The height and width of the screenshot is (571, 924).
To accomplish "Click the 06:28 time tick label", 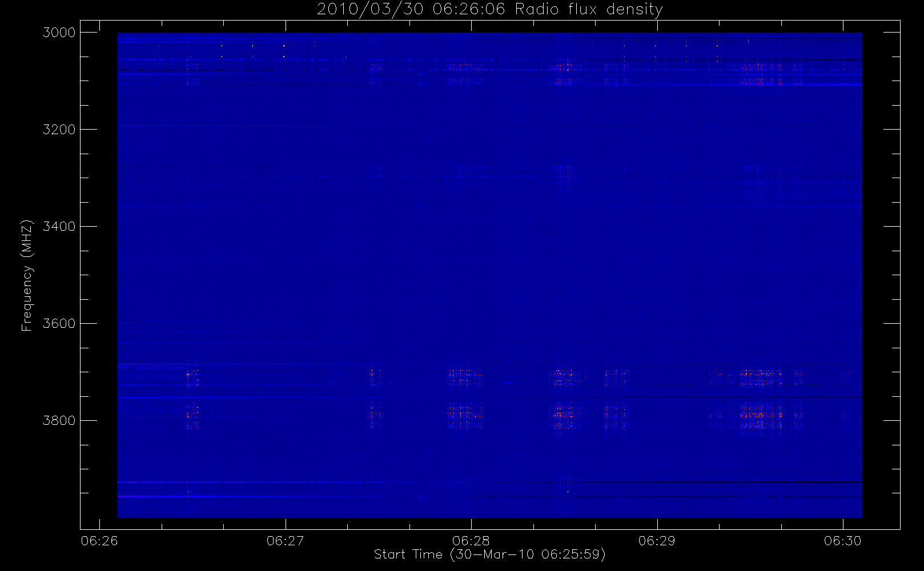I will coord(471,541).
